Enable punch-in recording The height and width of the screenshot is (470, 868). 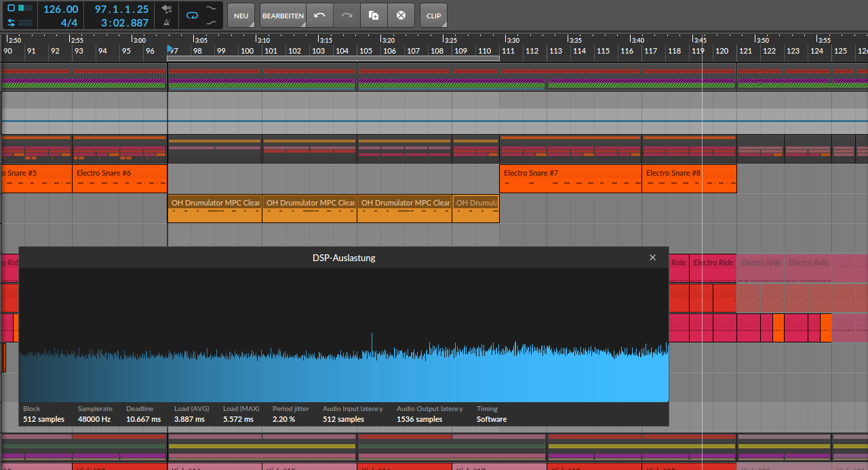[x=211, y=8]
